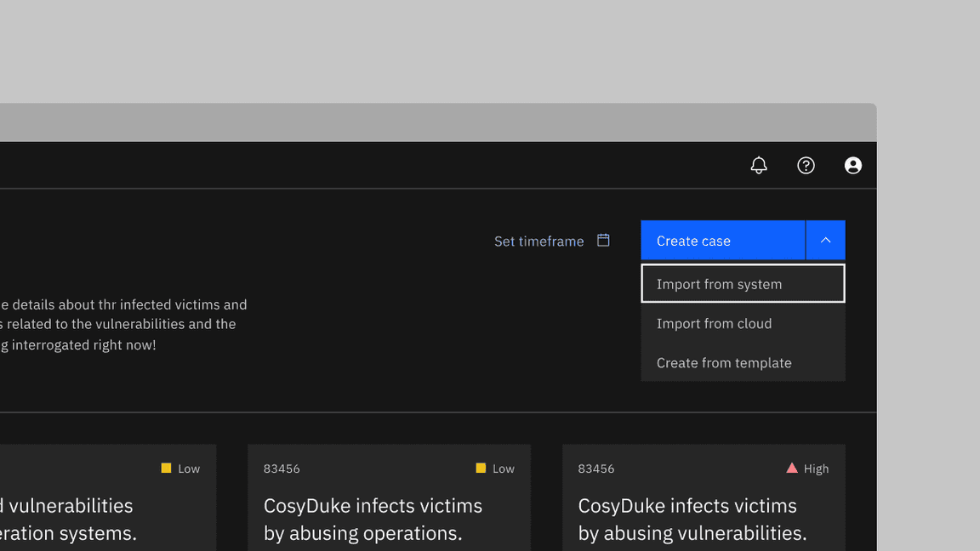Image resolution: width=980 pixels, height=551 pixels.
Task: Open the 'by abusing vulnerabilities' case card
Action: point(692,519)
